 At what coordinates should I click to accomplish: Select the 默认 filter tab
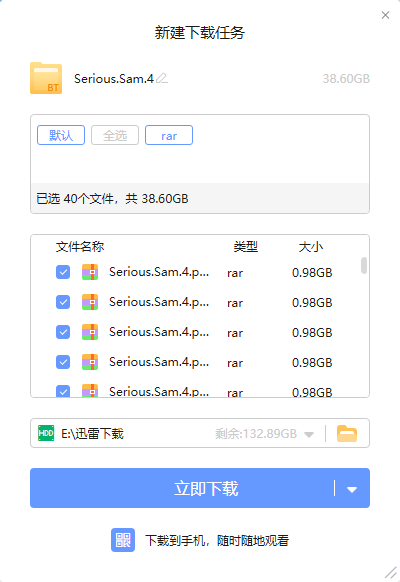[x=61, y=135]
